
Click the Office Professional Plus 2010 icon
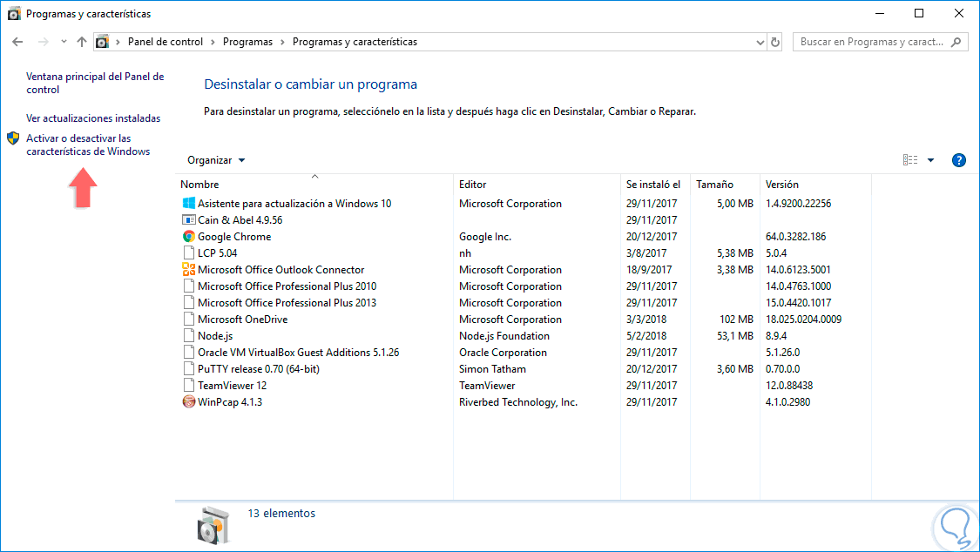coord(189,286)
